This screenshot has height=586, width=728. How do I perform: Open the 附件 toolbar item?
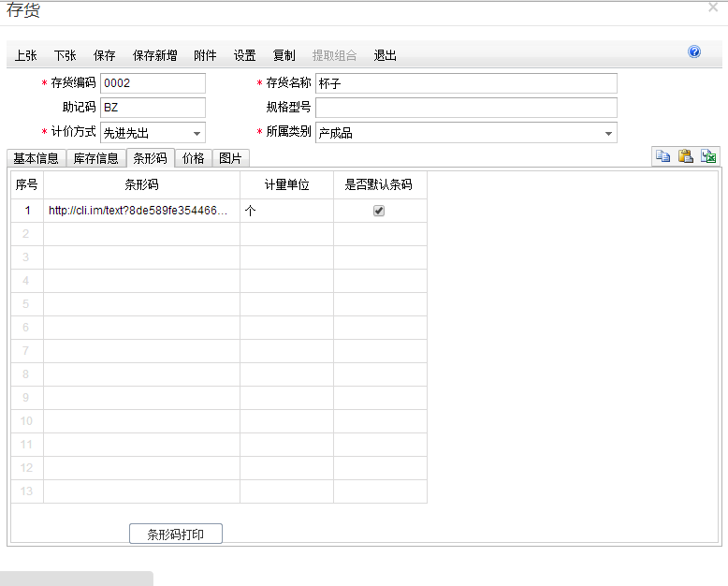coord(205,55)
